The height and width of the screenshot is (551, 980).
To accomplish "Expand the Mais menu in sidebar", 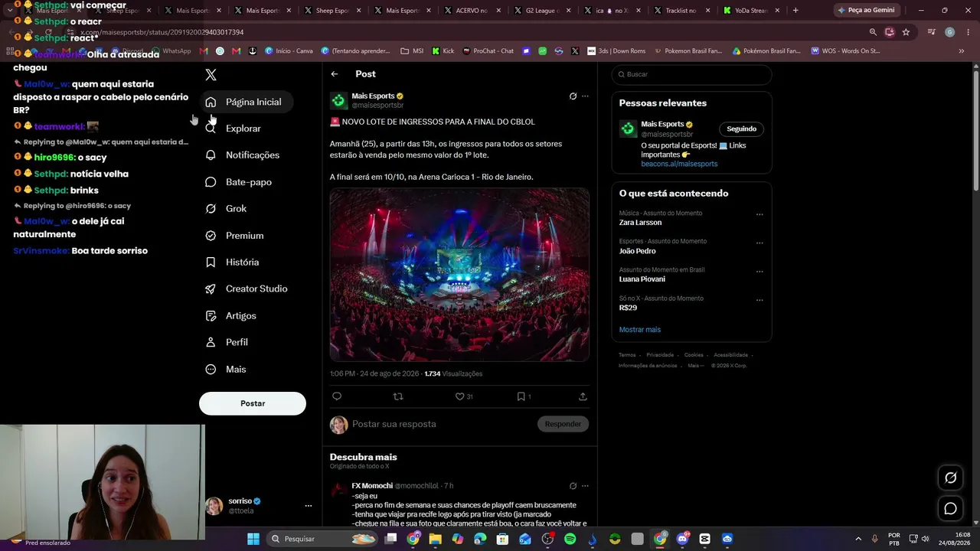I will (x=227, y=370).
